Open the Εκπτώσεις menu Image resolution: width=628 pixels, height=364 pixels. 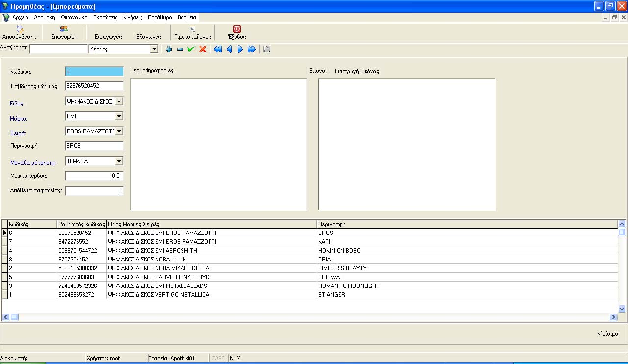point(105,17)
